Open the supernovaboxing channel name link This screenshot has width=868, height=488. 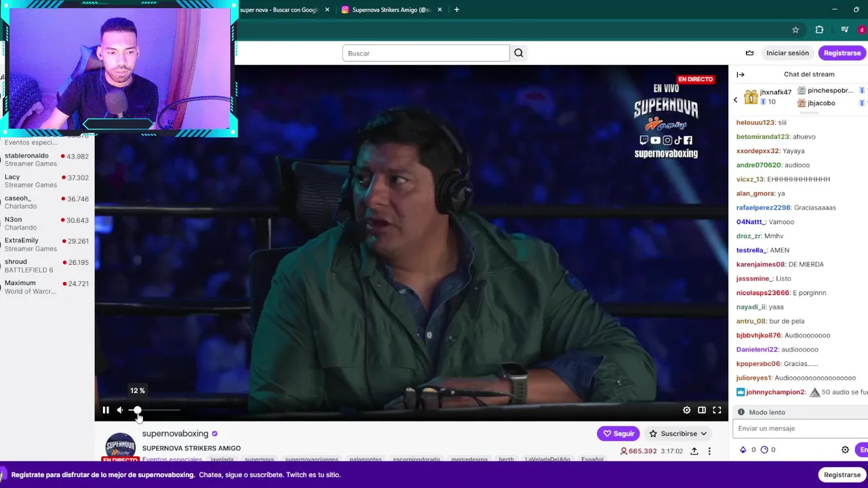pos(175,434)
